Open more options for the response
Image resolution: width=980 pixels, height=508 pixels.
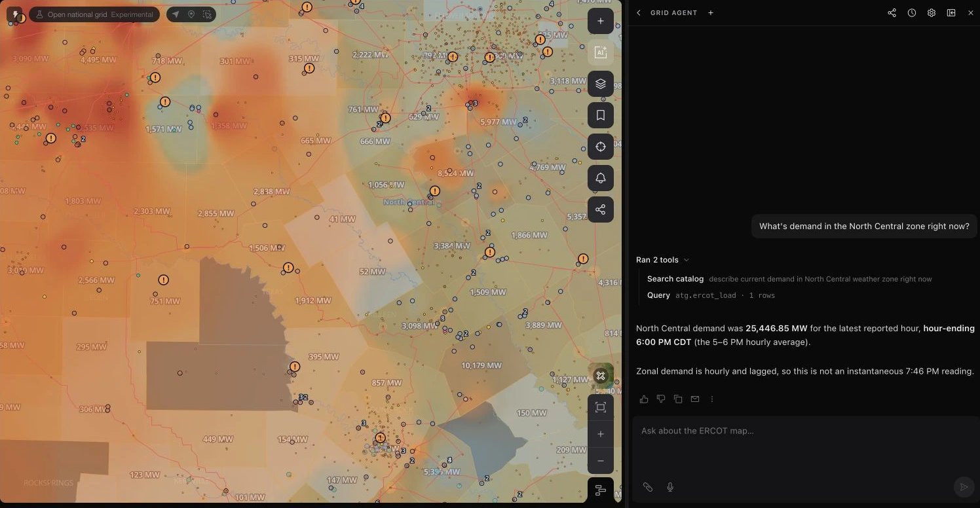(x=712, y=399)
